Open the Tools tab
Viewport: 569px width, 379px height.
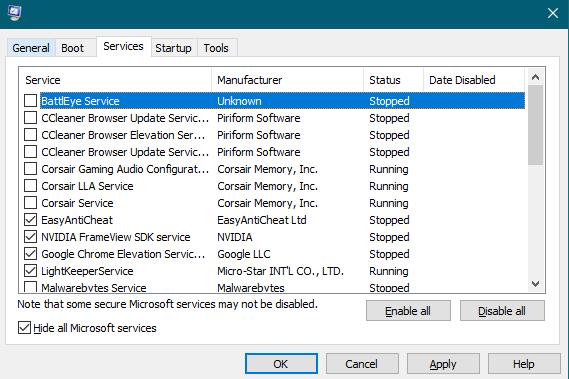216,48
